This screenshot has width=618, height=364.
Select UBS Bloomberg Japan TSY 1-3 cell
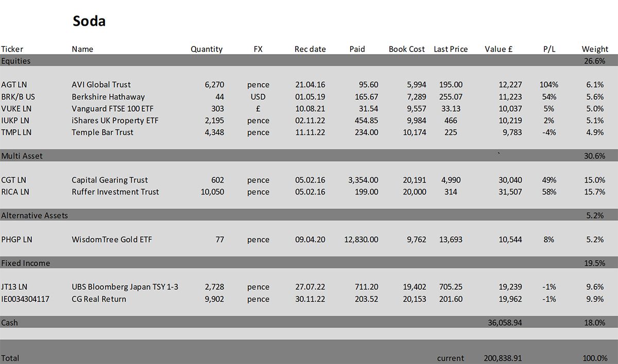pyautogui.click(x=125, y=287)
